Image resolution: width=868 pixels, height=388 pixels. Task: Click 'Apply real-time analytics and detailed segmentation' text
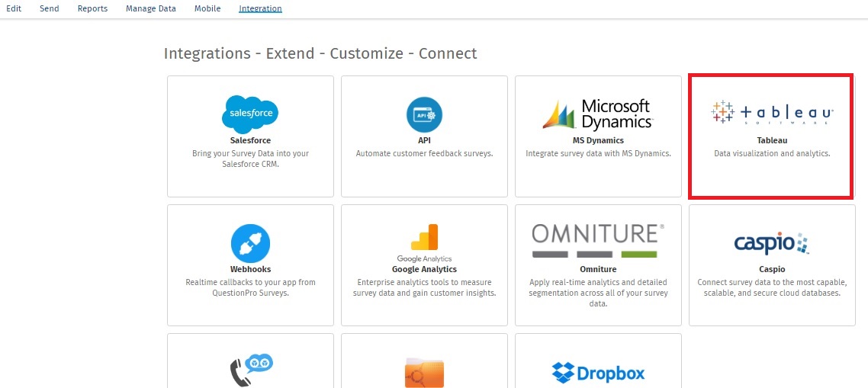(598, 293)
